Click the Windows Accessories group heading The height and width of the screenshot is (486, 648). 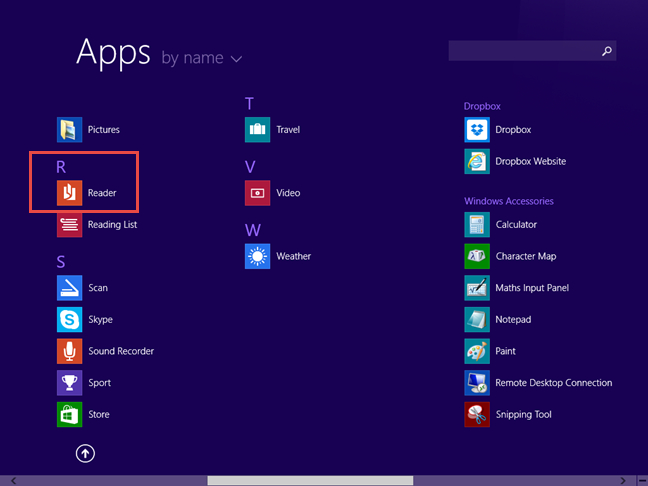pyautogui.click(x=509, y=201)
